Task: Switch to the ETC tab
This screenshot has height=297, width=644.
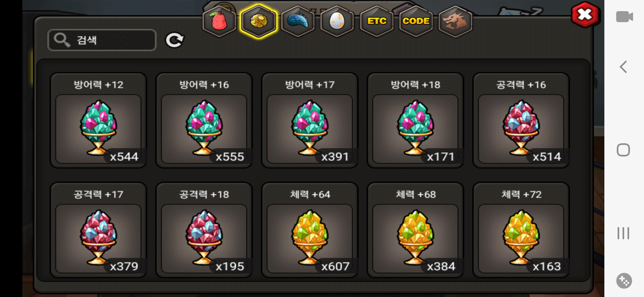Action: coord(376,21)
